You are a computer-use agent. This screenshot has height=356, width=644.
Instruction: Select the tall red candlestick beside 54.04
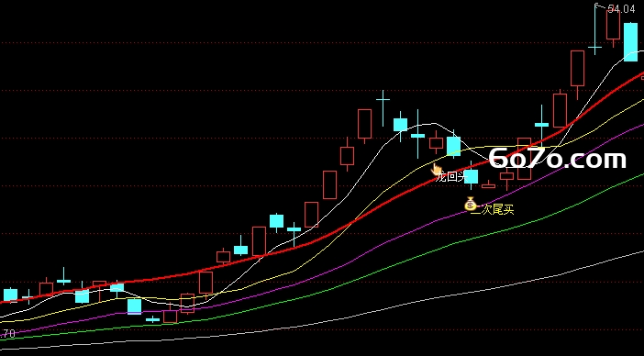[613, 26]
